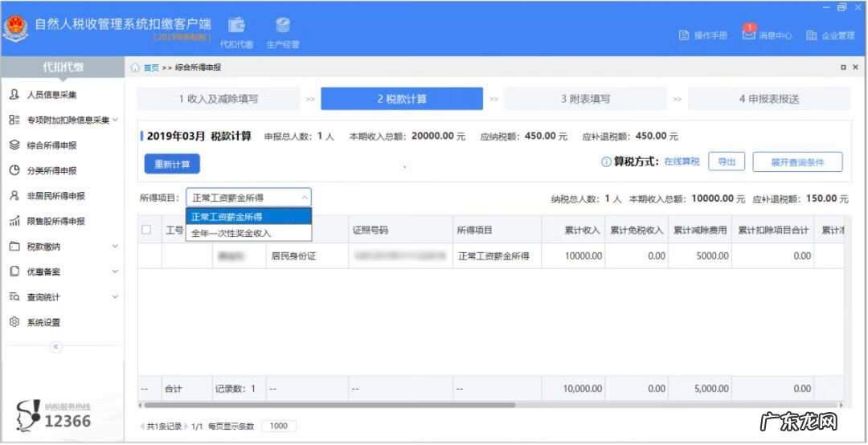The width and height of the screenshot is (868, 445).
Task: Click the 证照号码 column header
Action: click(401, 230)
